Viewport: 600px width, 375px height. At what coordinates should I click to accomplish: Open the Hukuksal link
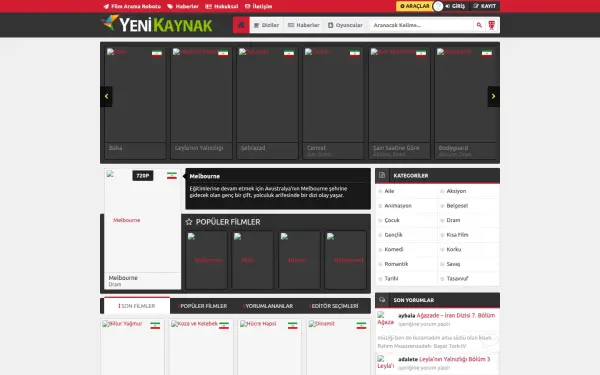pyautogui.click(x=222, y=7)
